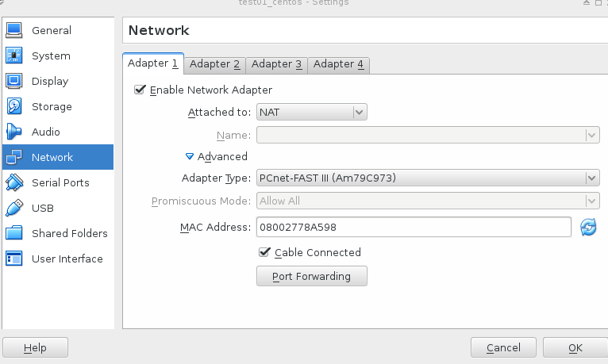Switch to the Adapter 4 tab
Image resolution: width=608 pixels, height=364 pixels.
point(339,64)
